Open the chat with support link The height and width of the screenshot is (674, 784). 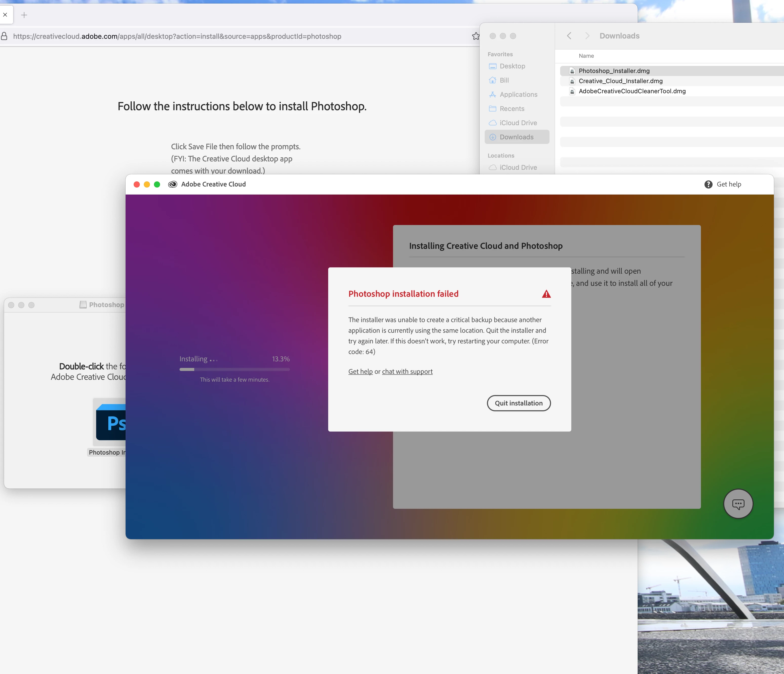[407, 372]
